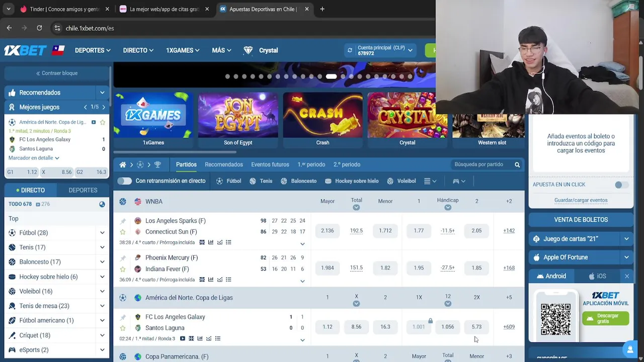Switch to iOS app tab
Viewport: 644px width, 362px height.
click(597, 276)
